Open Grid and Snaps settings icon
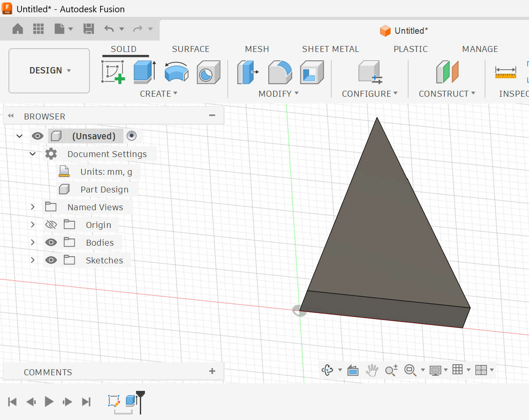This screenshot has width=529, height=420. (x=458, y=370)
